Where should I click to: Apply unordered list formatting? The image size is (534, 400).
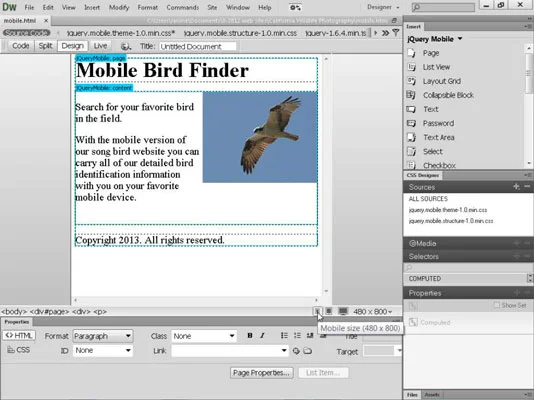(x=284, y=336)
